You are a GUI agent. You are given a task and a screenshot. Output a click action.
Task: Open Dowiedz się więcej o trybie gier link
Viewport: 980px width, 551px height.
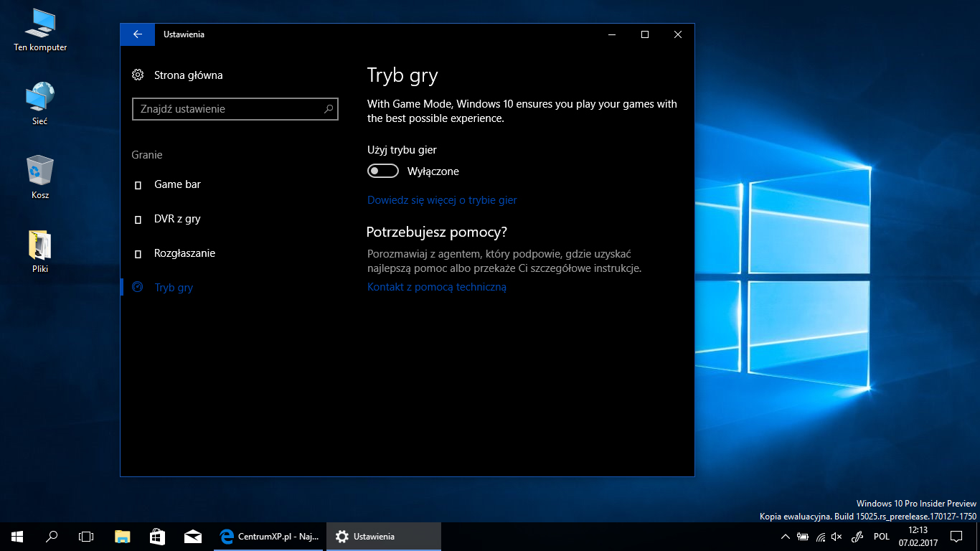click(442, 200)
